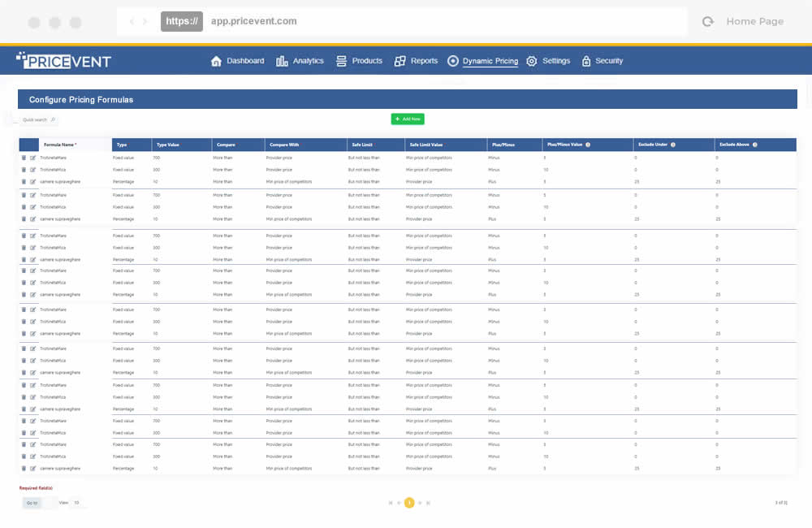Go forward with the browser forward arrow
The width and height of the screenshot is (812, 528).
point(145,21)
